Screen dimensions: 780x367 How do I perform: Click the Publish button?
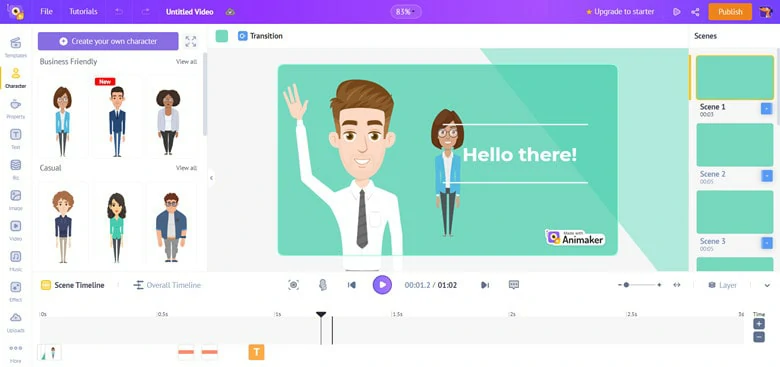click(x=730, y=11)
